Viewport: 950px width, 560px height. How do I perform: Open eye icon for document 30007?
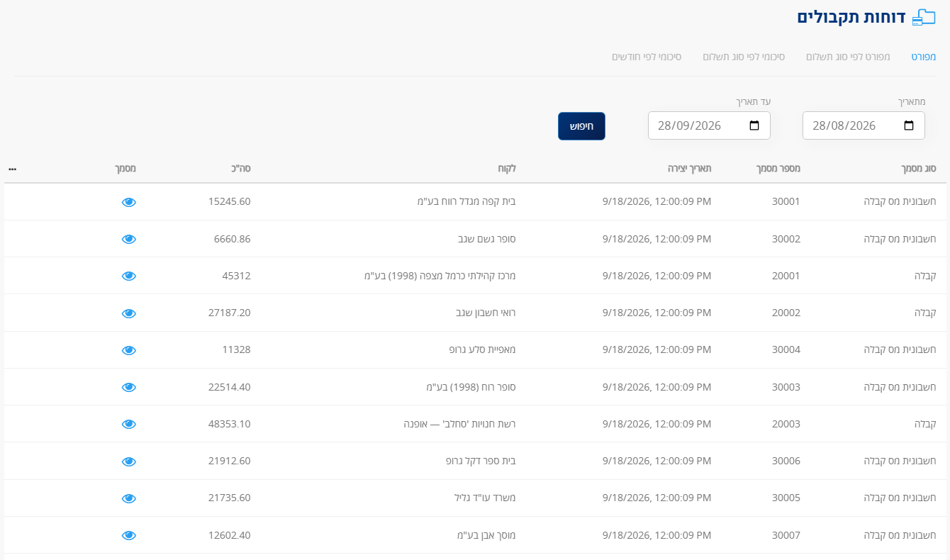[x=128, y=535]
